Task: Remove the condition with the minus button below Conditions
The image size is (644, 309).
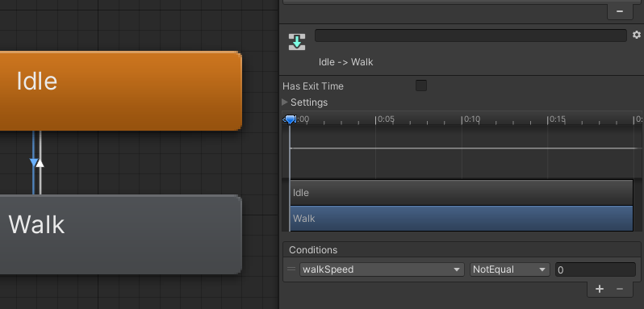Action: point(620,290)
